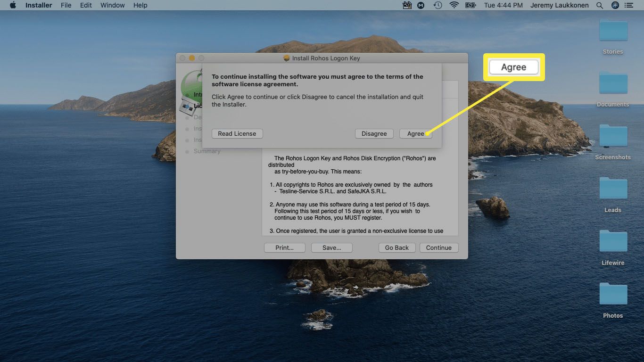The height and width of the screenshot is (362, 644).
Task: Click the Continue button
Action: [x=438, y=248]
